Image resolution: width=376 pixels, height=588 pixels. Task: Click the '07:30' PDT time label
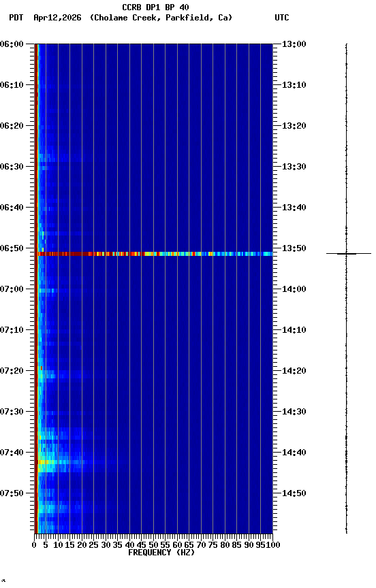[x=12, y=412]
